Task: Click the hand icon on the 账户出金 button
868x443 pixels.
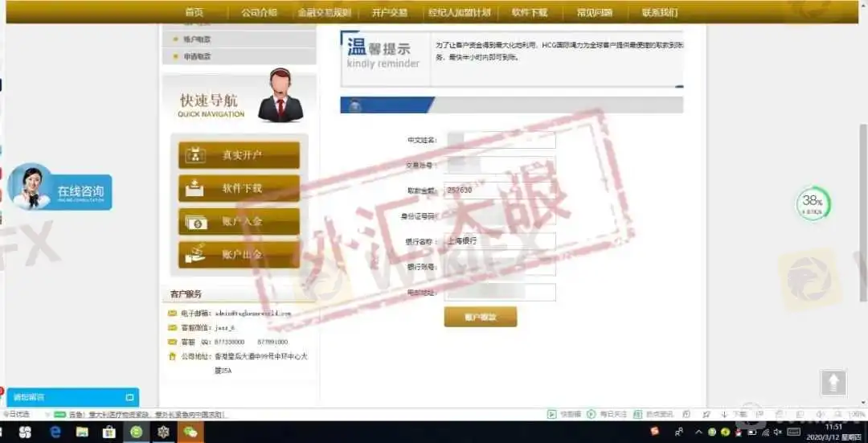Action: click(x=194, y=254)
